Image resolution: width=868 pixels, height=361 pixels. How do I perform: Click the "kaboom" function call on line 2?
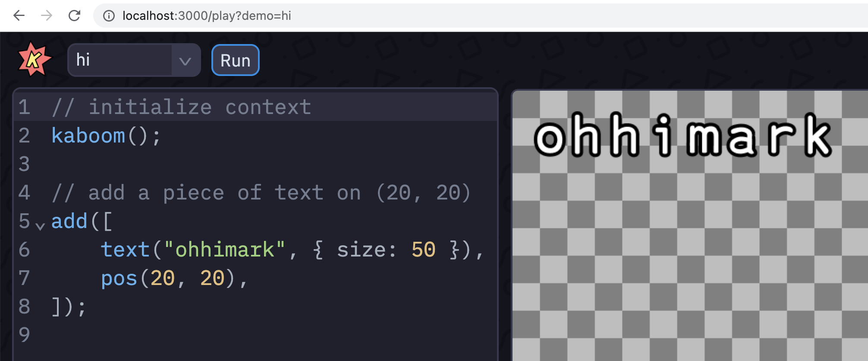click(x=88, y=136)
